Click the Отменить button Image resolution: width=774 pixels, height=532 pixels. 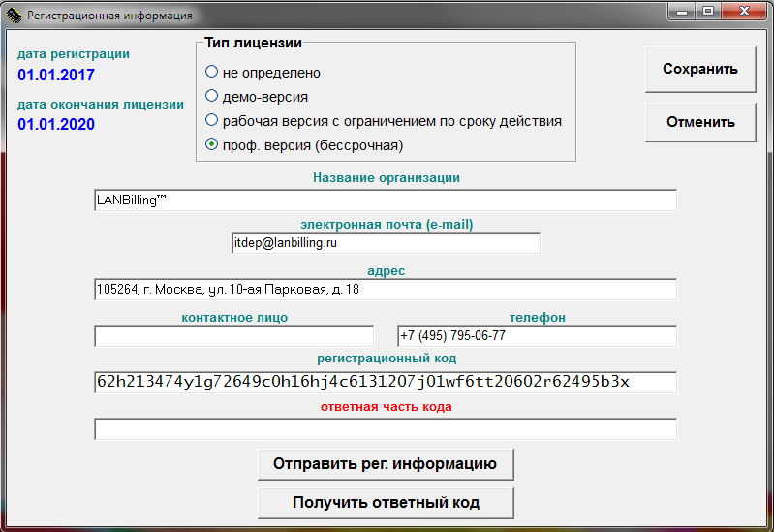point(700,122)
